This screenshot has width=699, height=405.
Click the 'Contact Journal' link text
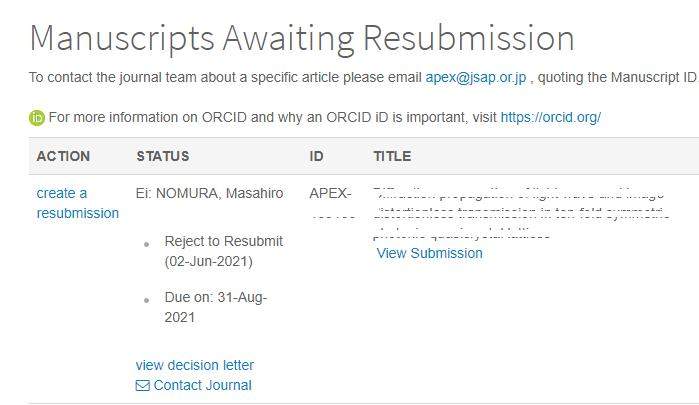203,385
